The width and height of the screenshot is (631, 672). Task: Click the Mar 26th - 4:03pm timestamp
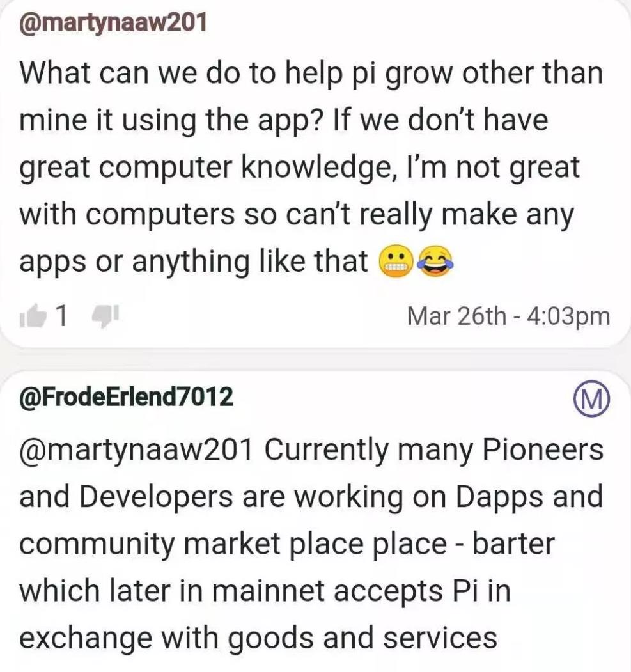point(508,316)
